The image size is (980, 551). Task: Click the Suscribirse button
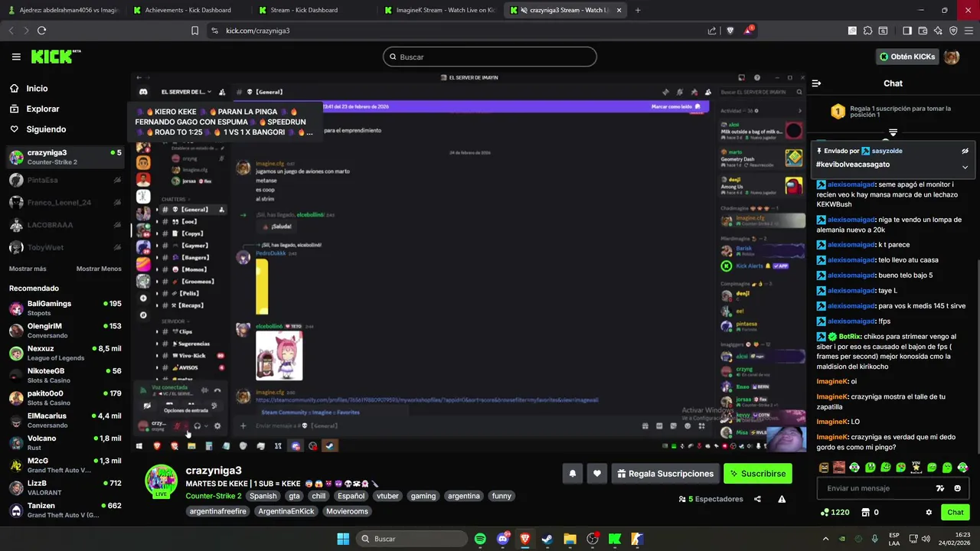[757, 474]
